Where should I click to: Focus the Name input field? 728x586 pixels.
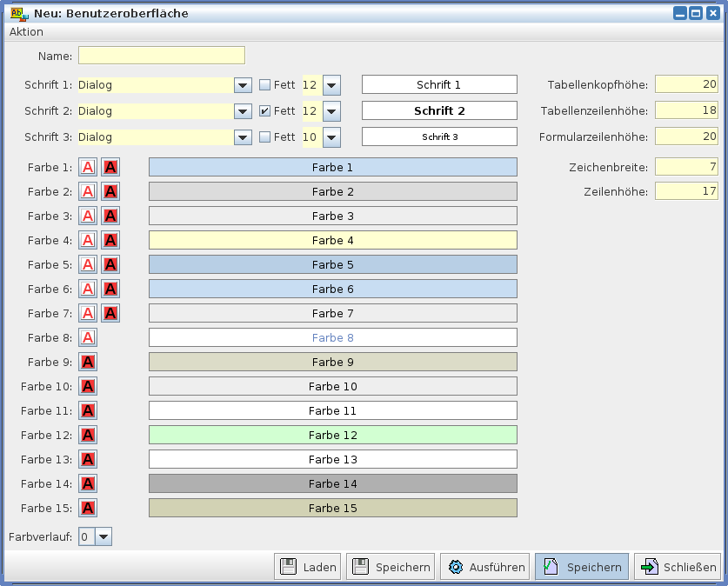coord(162,56)
